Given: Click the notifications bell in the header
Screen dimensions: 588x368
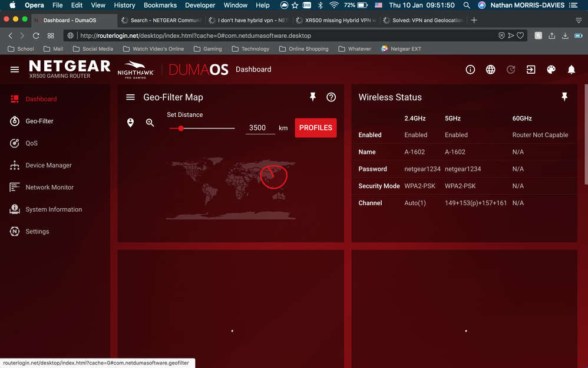Looking at the screenshot, I should [571, 69].
